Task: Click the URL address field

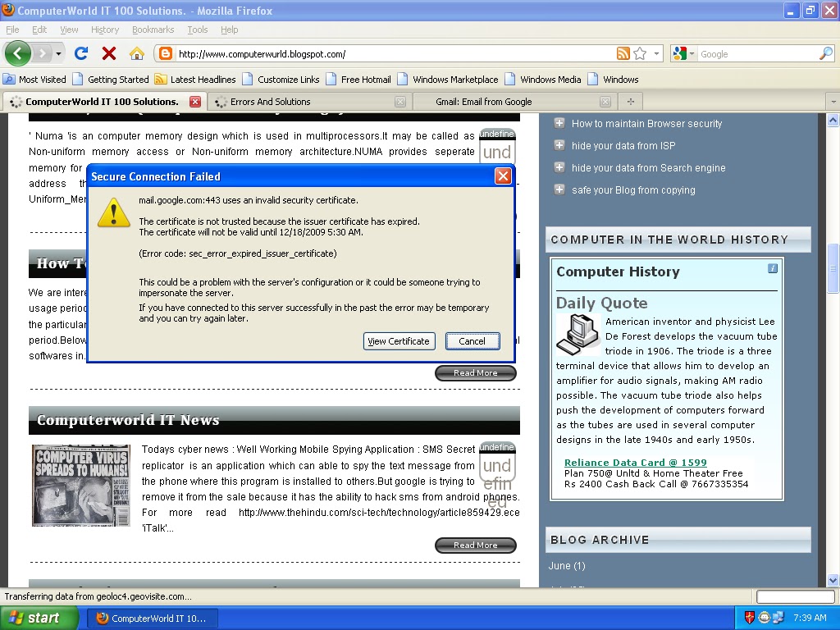Action: [x=395, y=54]
